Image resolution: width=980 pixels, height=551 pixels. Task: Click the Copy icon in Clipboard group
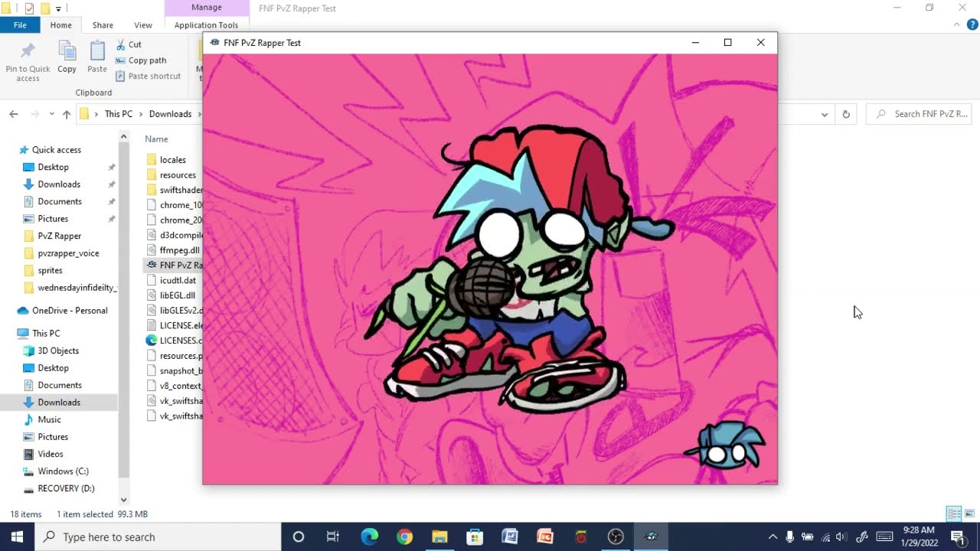[67, 51]
